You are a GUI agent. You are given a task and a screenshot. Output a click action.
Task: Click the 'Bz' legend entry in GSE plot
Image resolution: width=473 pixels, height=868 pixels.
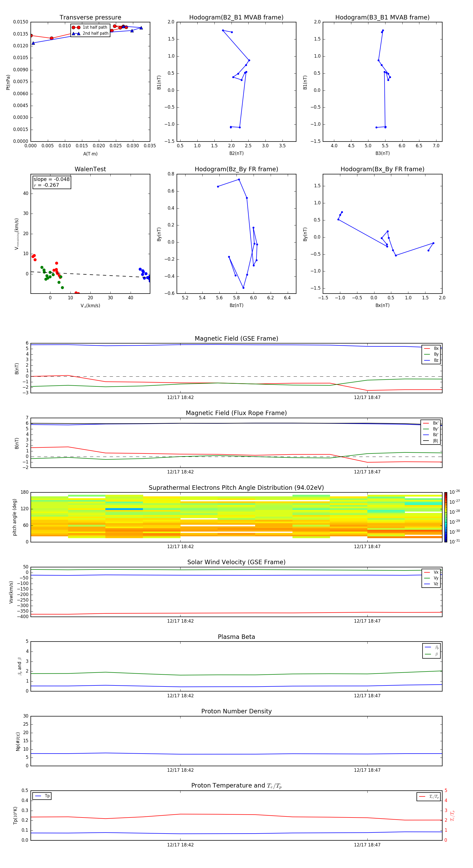(431, 360)
